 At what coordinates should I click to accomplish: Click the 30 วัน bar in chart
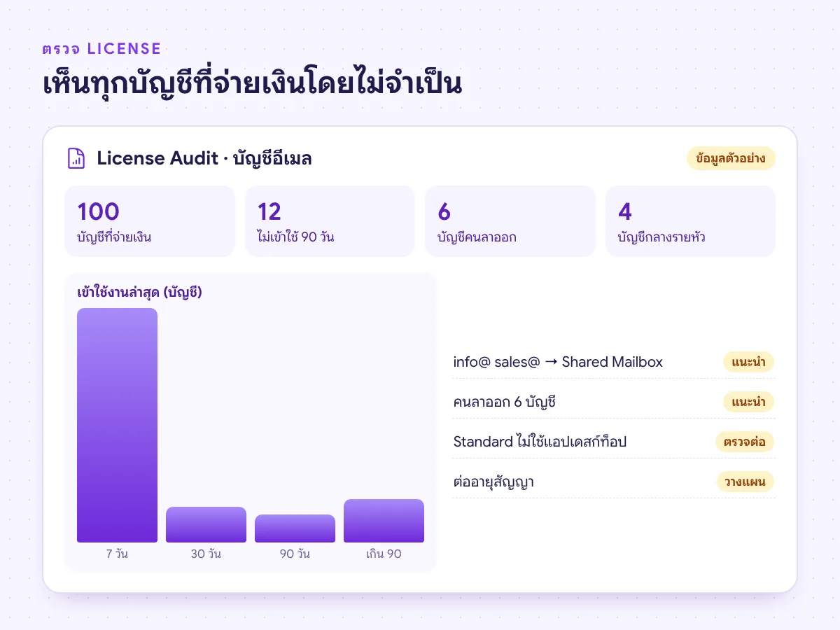(206, 524)
